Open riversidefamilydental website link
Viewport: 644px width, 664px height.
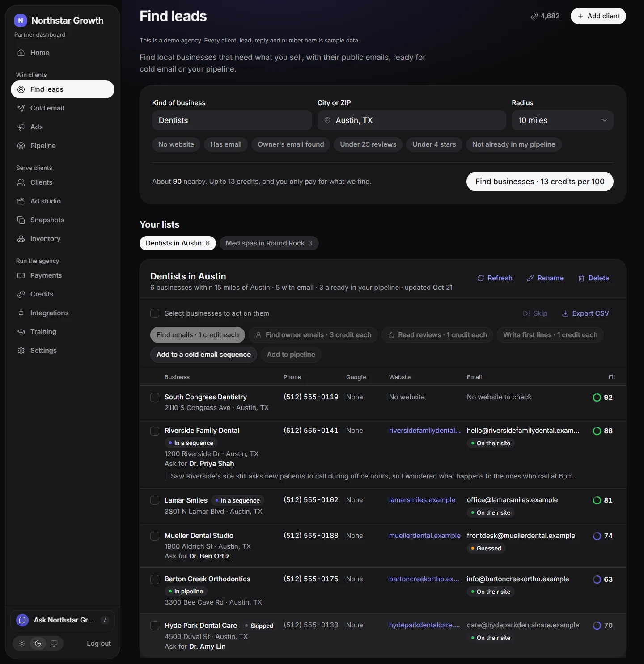(x=425, y=431)
